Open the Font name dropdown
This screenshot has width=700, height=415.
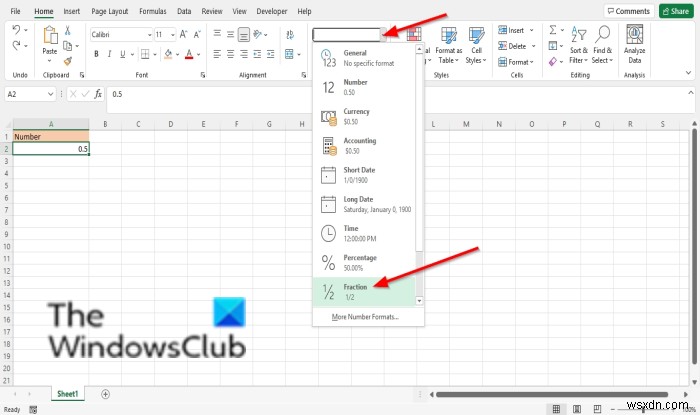(150, 35)
